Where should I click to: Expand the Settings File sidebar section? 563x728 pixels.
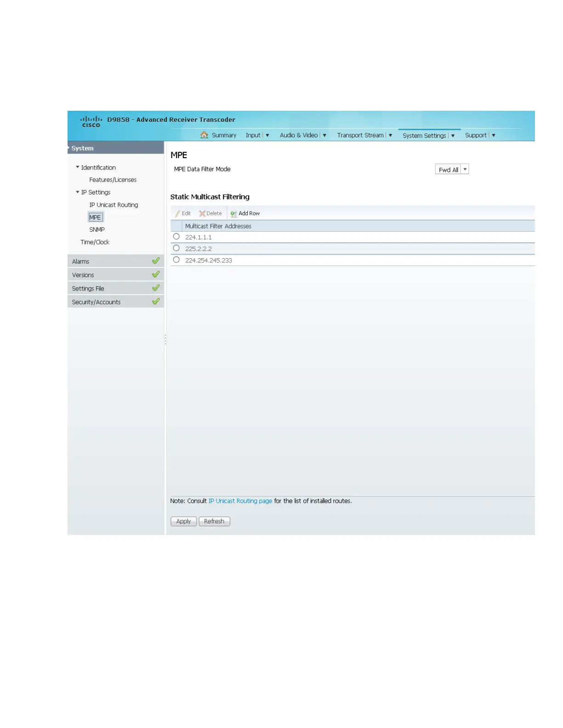(116, 288)
